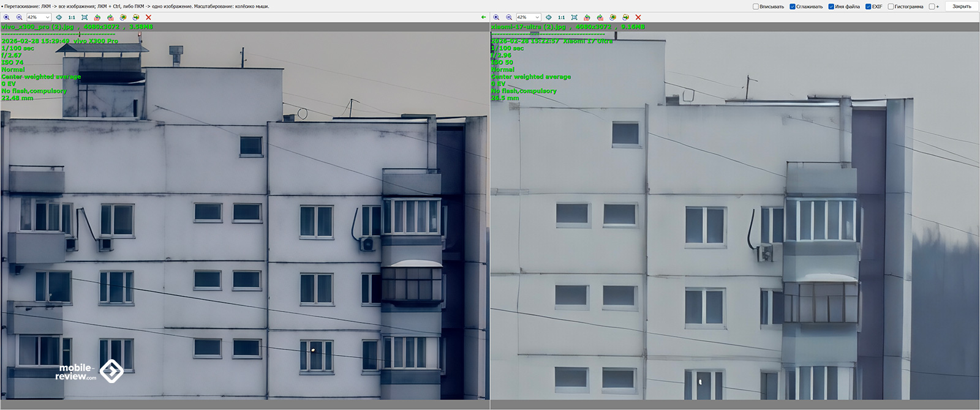
Task: Uncheck the EXIF overlay checkbox
Action: click(869, 7)
